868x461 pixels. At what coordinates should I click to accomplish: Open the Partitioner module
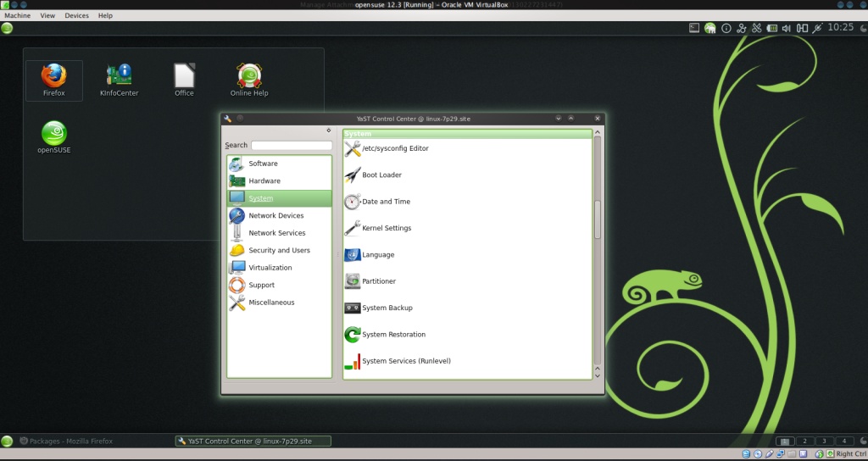[378, 281]
